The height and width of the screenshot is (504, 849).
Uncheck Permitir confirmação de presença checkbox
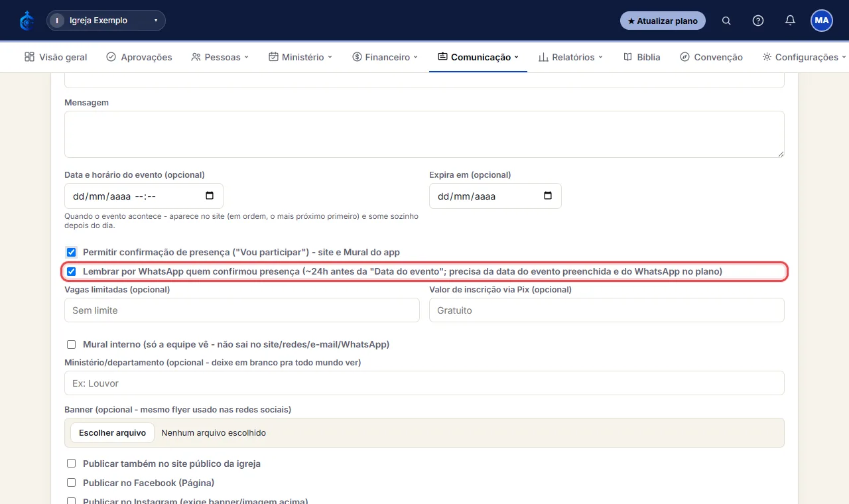(71, 252)
